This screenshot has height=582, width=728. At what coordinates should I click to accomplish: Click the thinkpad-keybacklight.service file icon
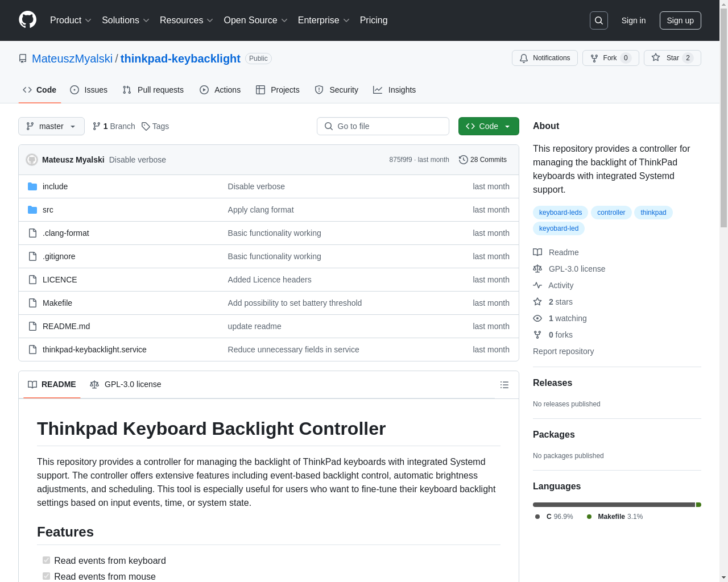tap(32, 350)
